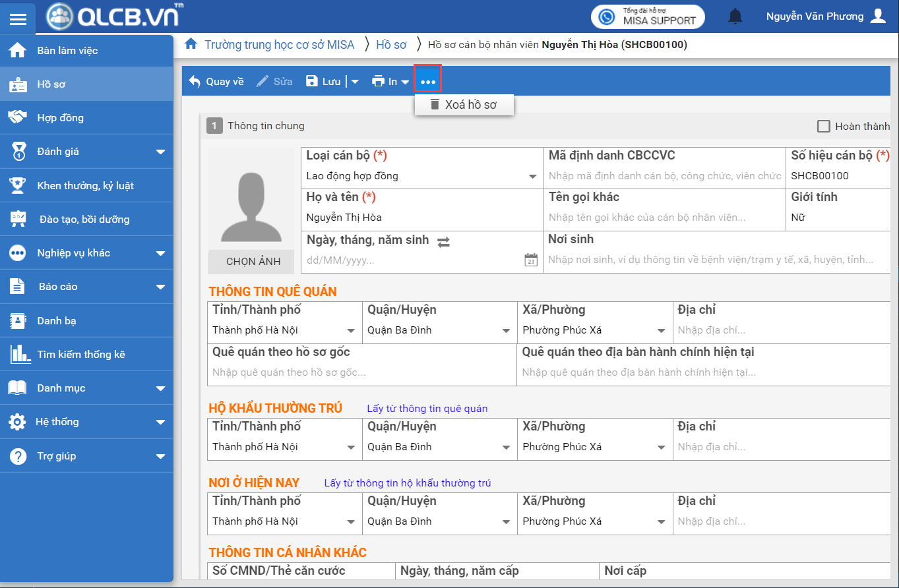Open the three-dots more options button
This screenshot has height=588, width=899.
pyautogui.click(x=427, y=81)
